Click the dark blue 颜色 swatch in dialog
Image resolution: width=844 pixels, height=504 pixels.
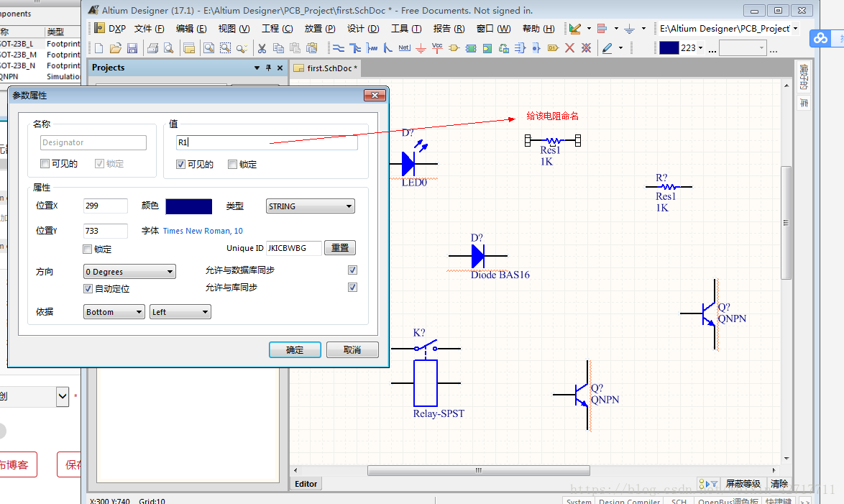click(189, 206)
